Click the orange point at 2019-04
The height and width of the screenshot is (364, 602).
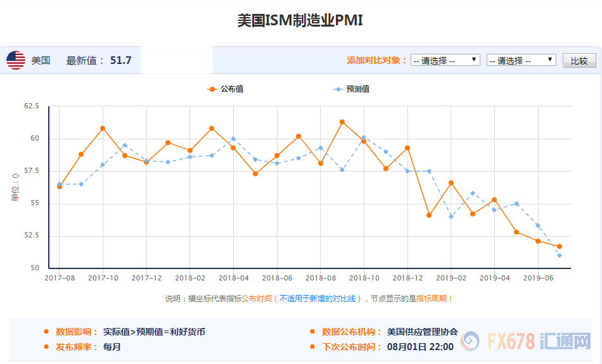point(494,200)
